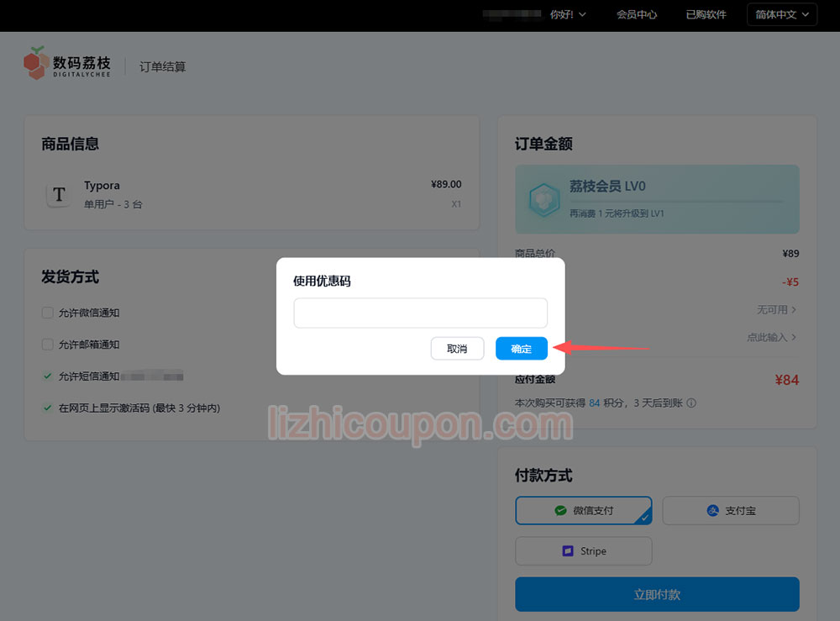Click the 单用户 - 3 台 license text
This screenshot has height=621, width=840.
113,204
